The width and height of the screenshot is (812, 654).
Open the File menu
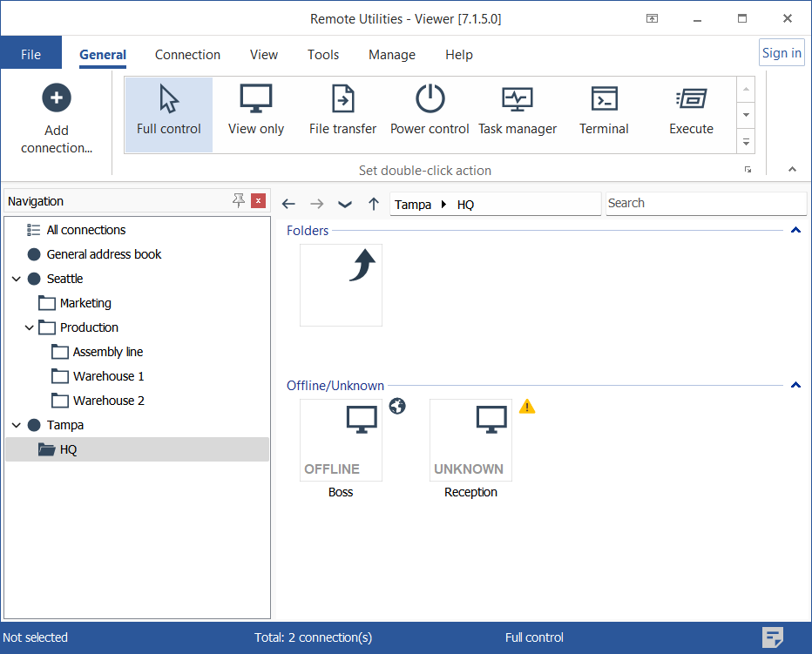31,54
